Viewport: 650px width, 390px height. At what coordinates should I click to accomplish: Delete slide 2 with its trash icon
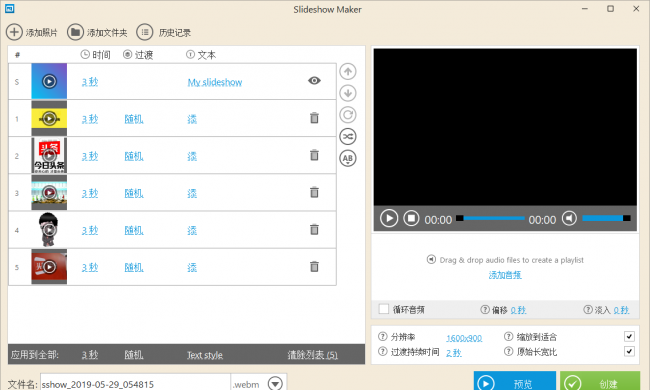coord(315,155)
